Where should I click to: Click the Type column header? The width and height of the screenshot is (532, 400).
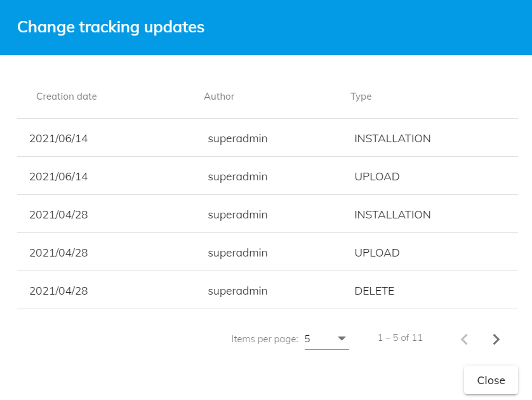point(361,97)
